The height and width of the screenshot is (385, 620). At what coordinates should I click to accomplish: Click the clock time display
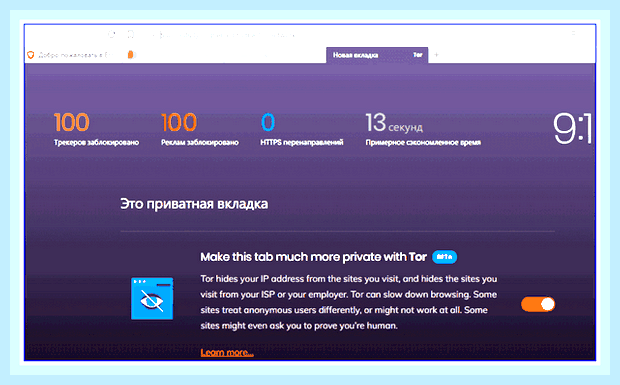click(572, 128)
